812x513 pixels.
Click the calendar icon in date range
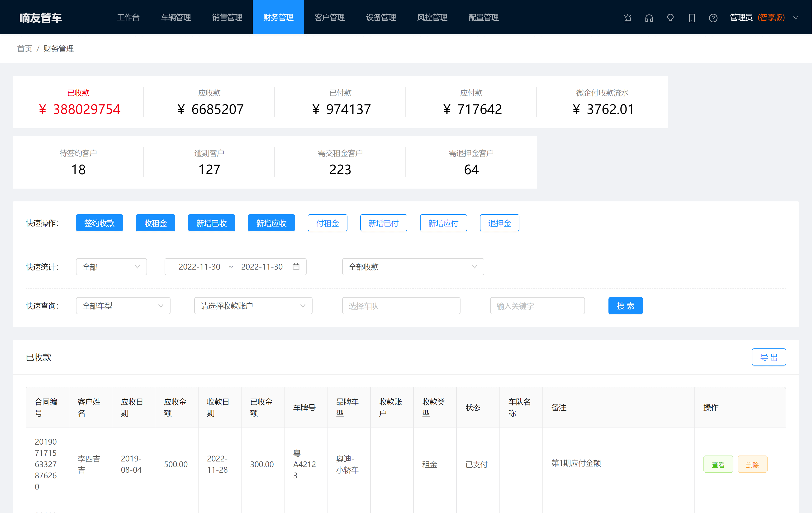click(x=296, y=267)
